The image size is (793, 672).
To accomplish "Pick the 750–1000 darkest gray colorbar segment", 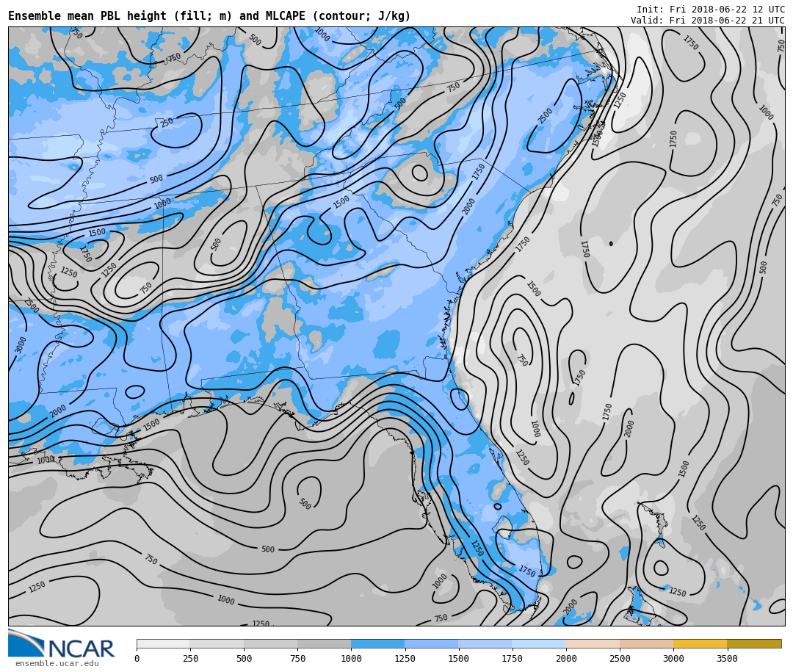I will pos(325,643).
